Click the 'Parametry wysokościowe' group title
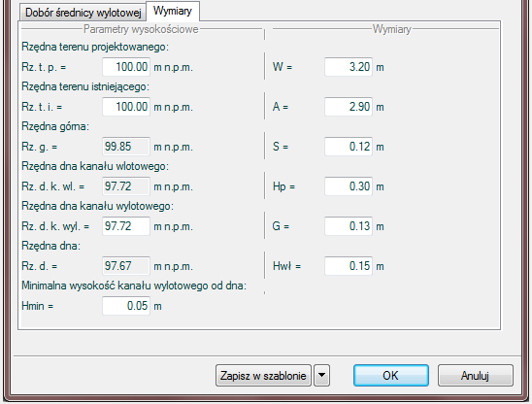Viewport: 532px width, 404px height. pos(141,29)
